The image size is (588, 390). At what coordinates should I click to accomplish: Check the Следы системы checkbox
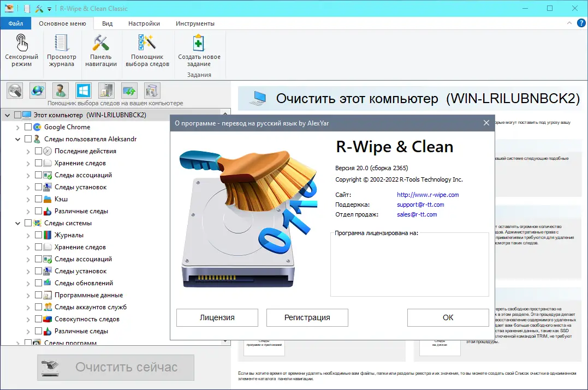coord(28,223)
